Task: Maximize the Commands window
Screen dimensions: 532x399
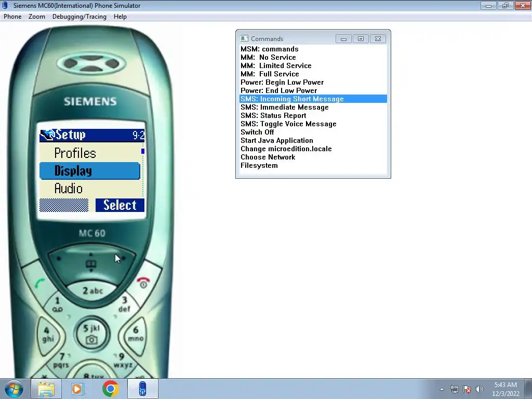Action: [x=361, y=39]
